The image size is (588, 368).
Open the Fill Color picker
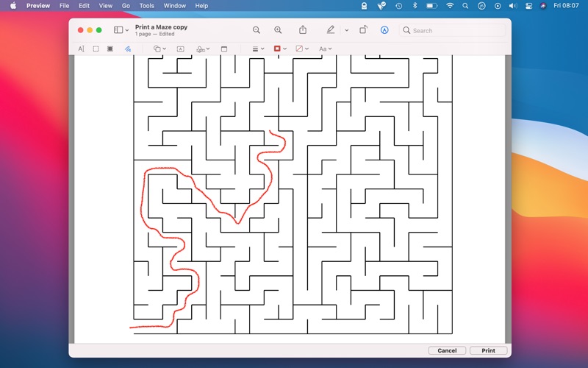(x=302, y=49)
